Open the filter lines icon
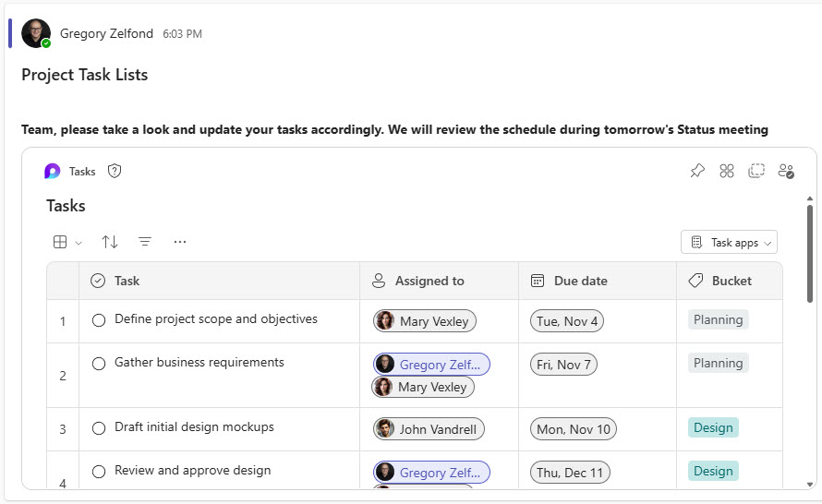This screenshot has width=822, height=504. pyautogui.click(x=145, y=242)
